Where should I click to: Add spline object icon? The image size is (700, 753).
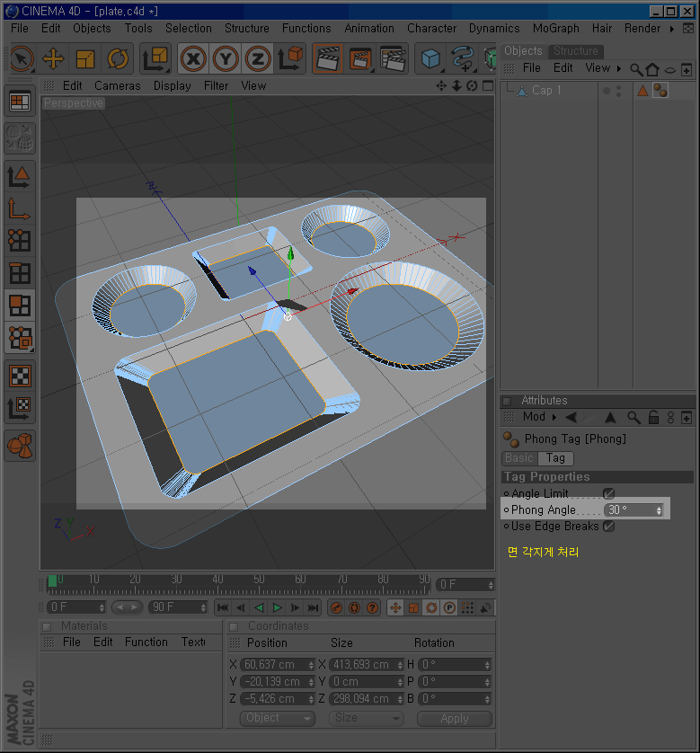point(463,59)
